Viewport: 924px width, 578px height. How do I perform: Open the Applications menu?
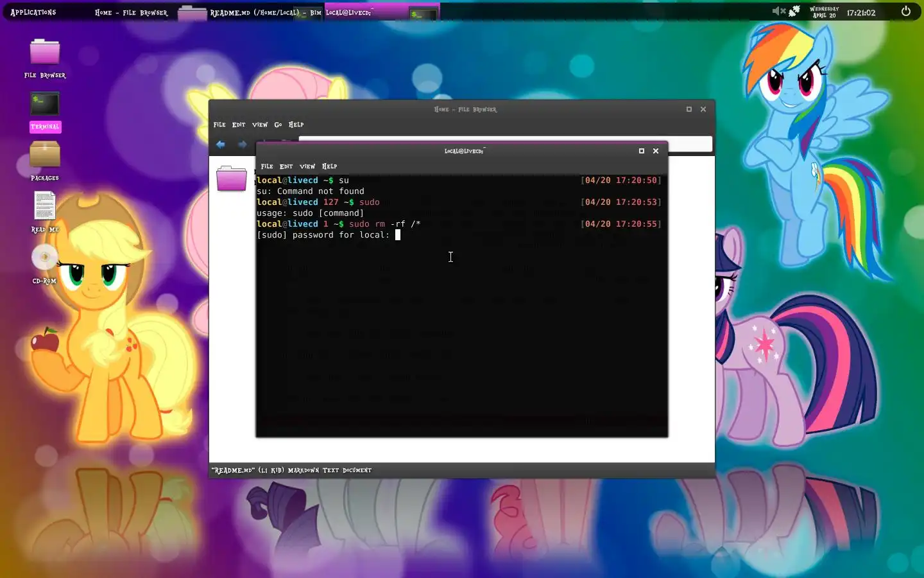[x=33, y=12]
